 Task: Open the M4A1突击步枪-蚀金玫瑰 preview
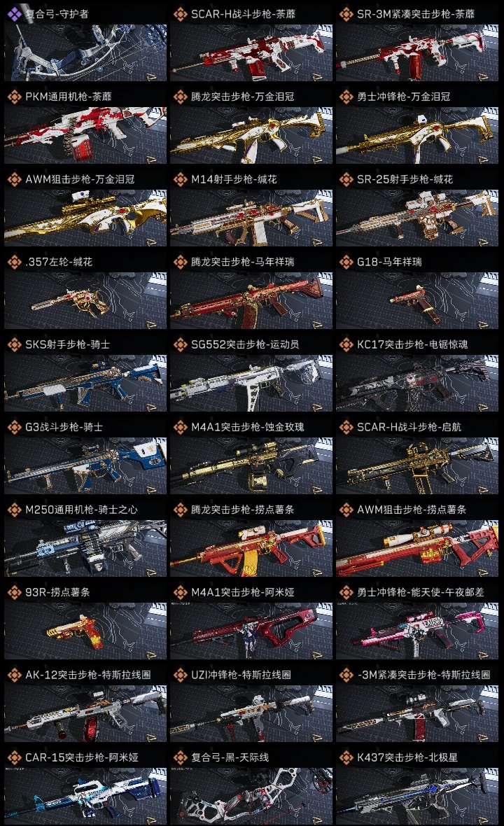click(x=251, y=465)
